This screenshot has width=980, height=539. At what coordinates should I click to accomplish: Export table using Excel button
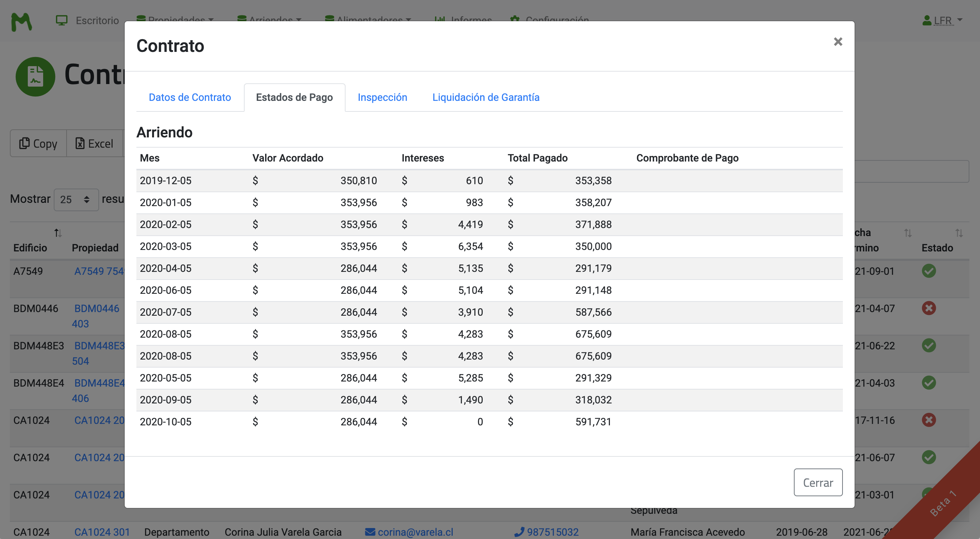tap(95, 144)
